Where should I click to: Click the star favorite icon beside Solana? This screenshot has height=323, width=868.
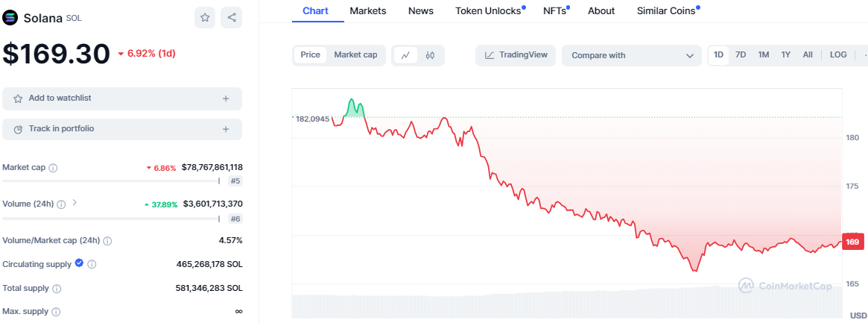click(x=205, y=18)
